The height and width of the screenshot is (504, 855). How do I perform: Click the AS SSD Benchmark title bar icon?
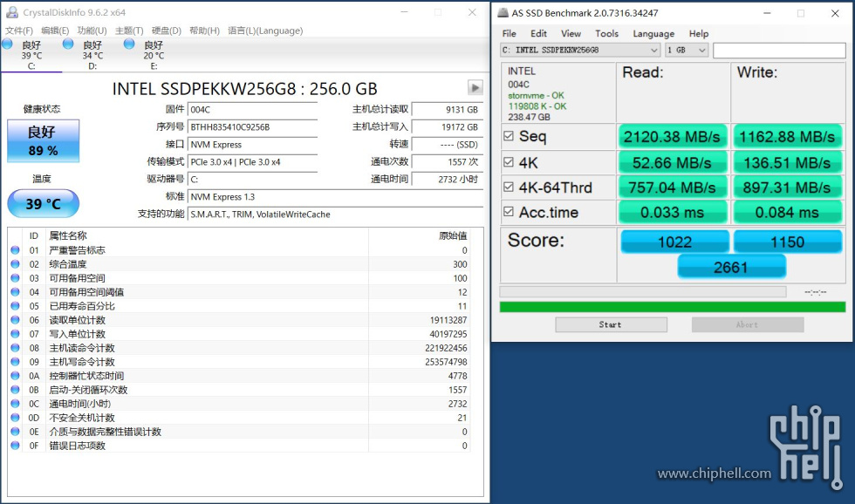point(503,12)
